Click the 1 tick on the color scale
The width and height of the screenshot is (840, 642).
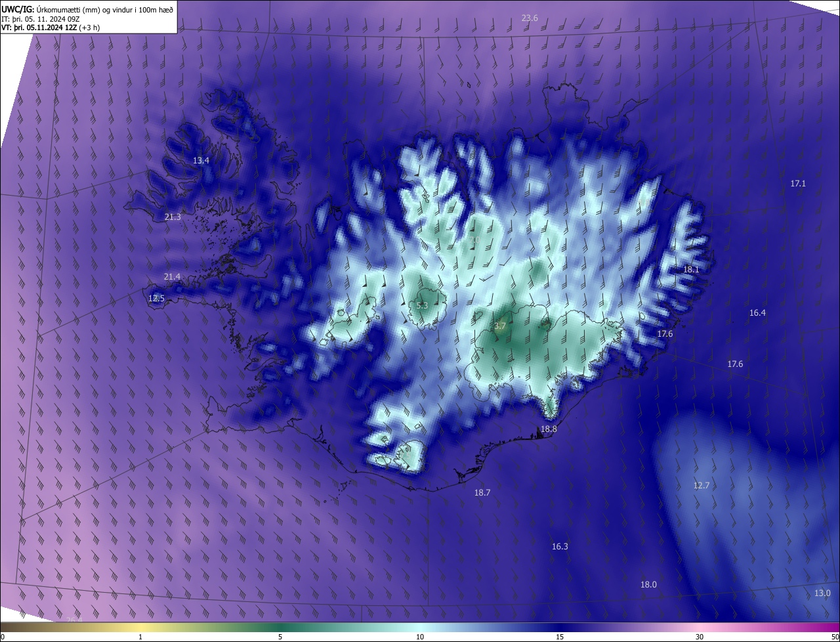140,637
